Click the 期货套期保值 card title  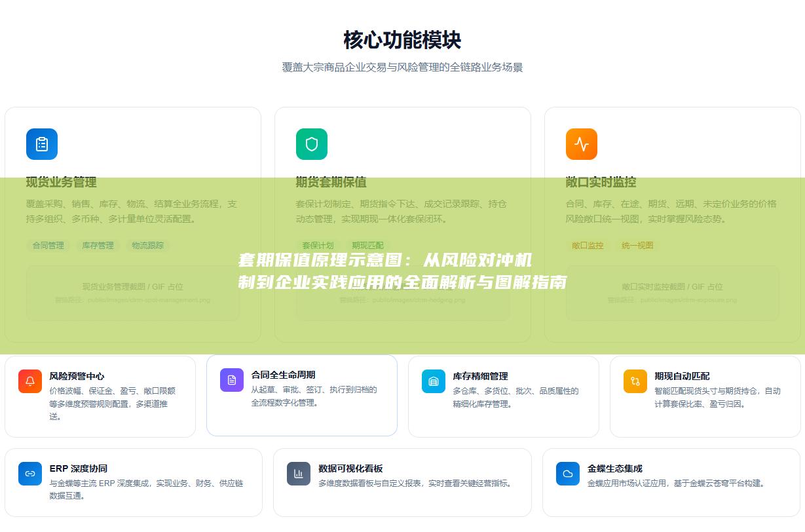[x=331, y=182]
